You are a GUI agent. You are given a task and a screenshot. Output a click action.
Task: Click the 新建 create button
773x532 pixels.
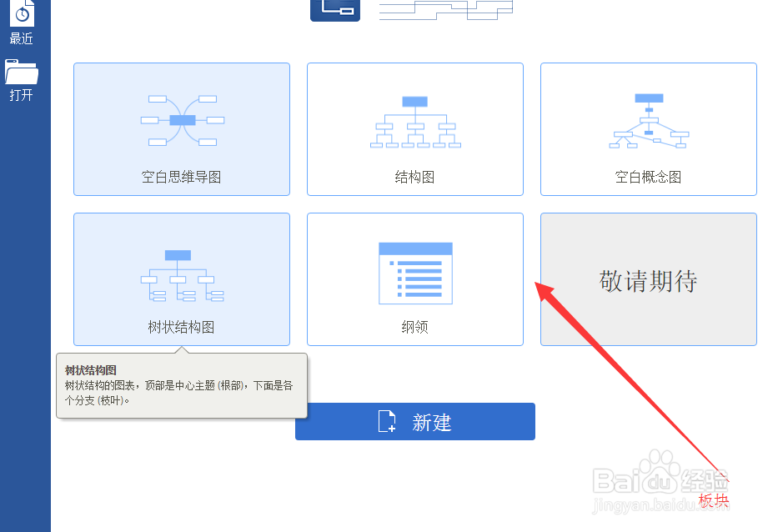[414, 421]
